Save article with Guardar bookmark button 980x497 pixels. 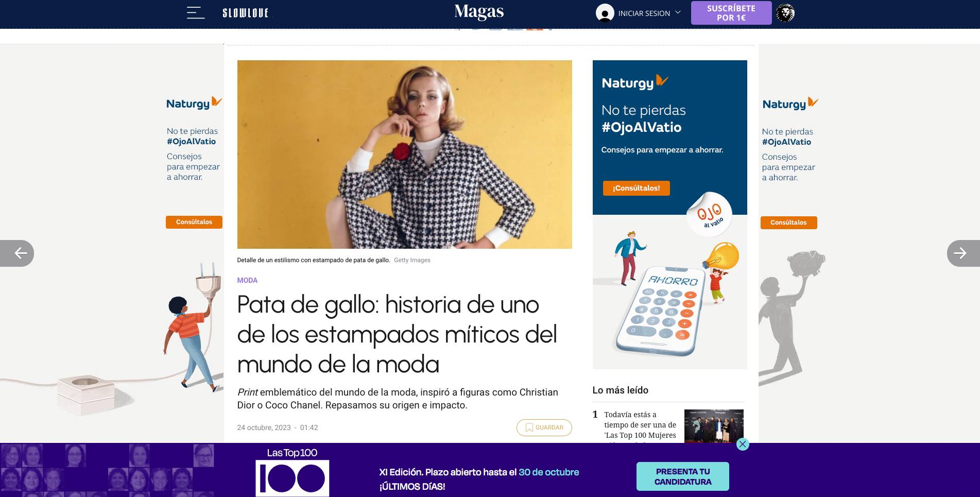[544, 427]
